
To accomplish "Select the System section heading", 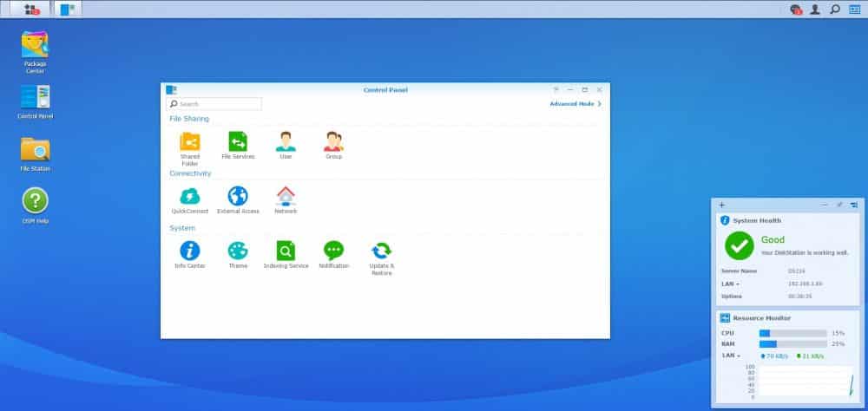I will coord(182,228).
